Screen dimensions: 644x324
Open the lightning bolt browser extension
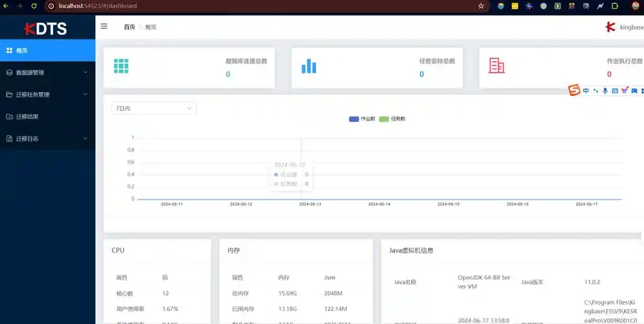(x=601, y=6)
